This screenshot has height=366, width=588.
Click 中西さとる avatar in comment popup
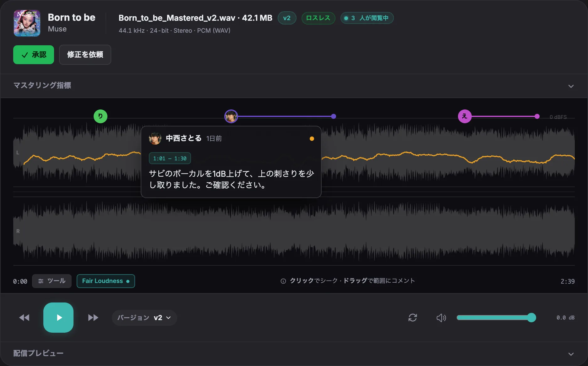[155, 138]
